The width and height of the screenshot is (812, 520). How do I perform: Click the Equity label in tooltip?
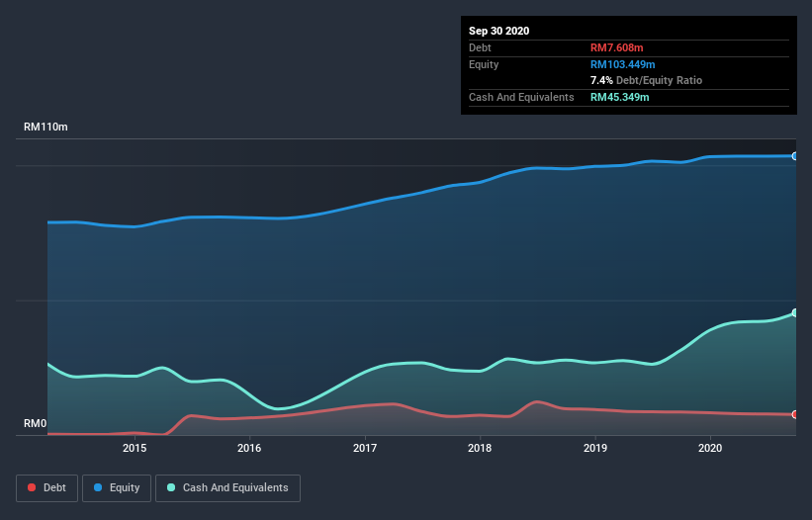pyautogui.click(x=484, y=64)
